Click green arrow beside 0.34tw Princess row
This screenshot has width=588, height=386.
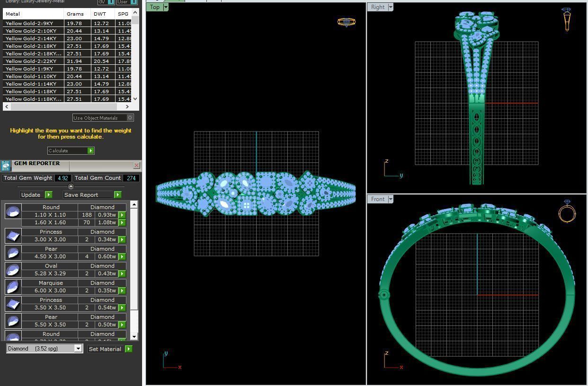(122, 239)
